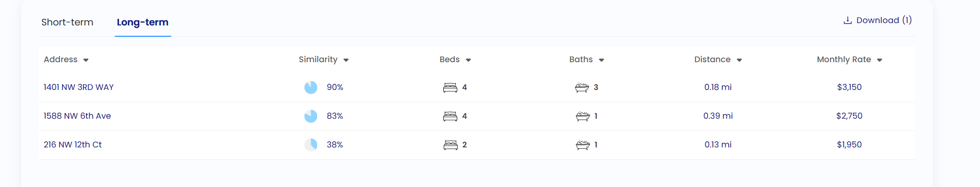Open the Beds column sort arrow
This screenshot has width=980, height=187.
click(x=468, y=60)
